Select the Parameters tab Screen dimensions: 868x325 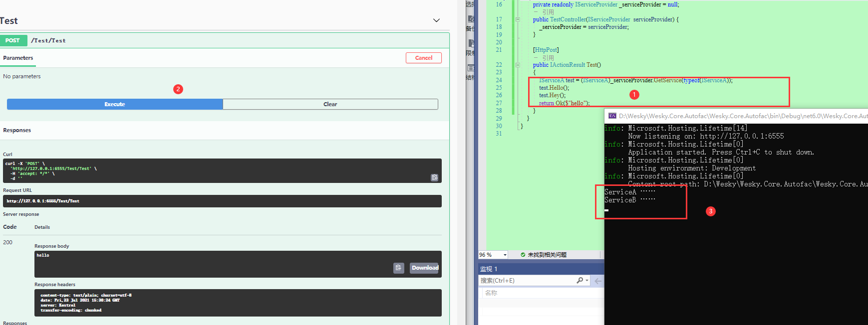click(18, 58)
